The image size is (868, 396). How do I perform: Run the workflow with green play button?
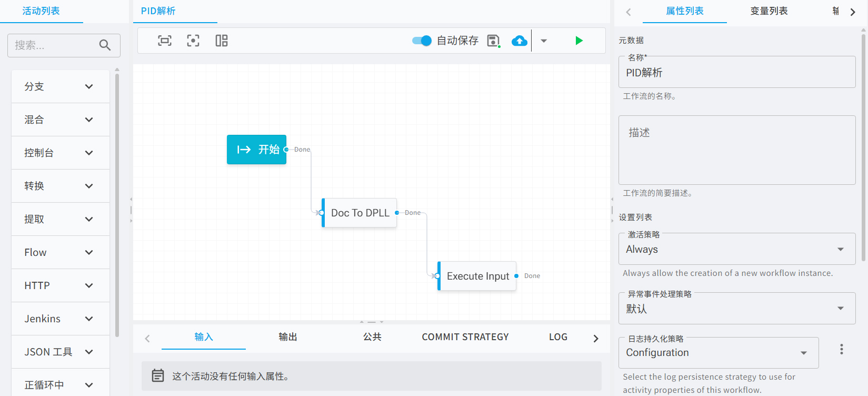pyautogui.click(x=579, y=41)
